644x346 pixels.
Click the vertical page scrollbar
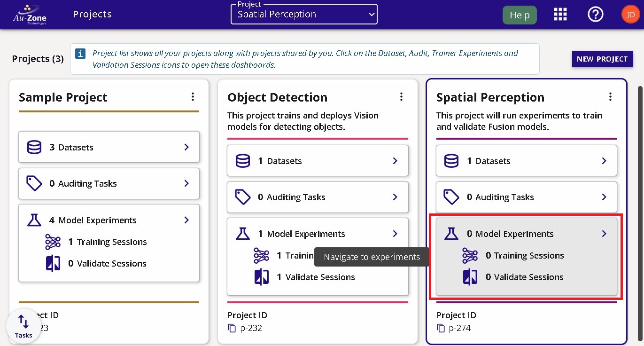point(640,212)
